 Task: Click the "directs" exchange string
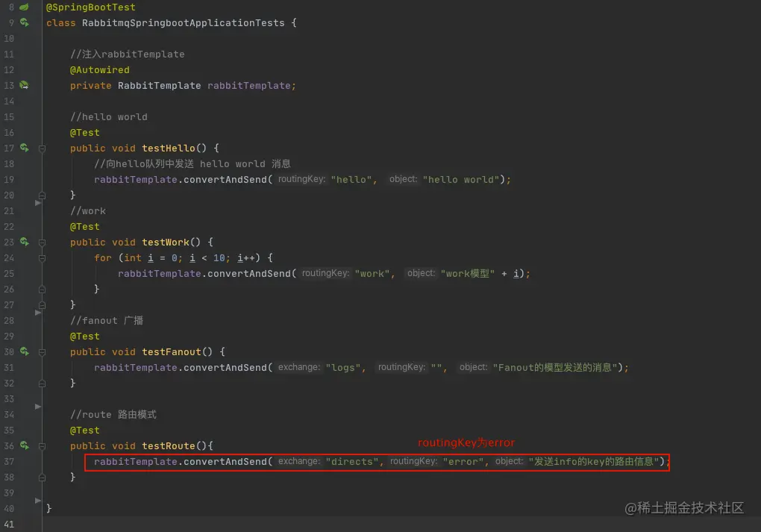pos(352,462)
